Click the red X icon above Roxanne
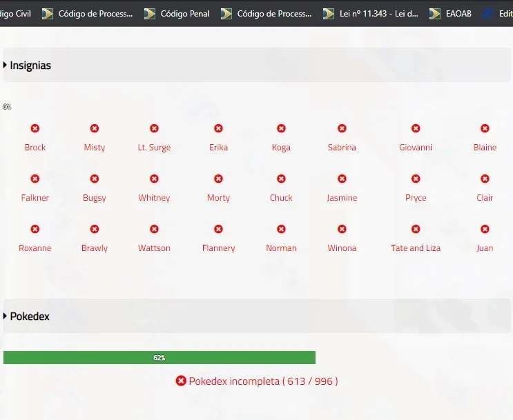 pos(35,229)
